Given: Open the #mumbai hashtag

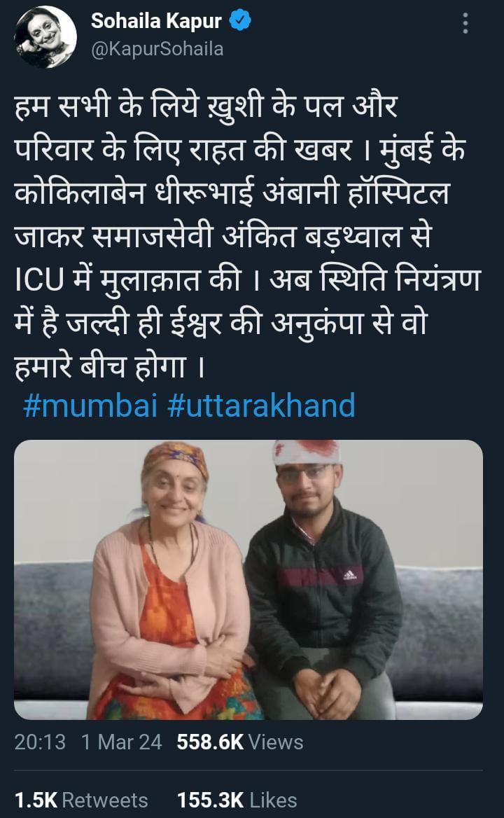Looking at the screenshot, I should click(x=90, y=405).
